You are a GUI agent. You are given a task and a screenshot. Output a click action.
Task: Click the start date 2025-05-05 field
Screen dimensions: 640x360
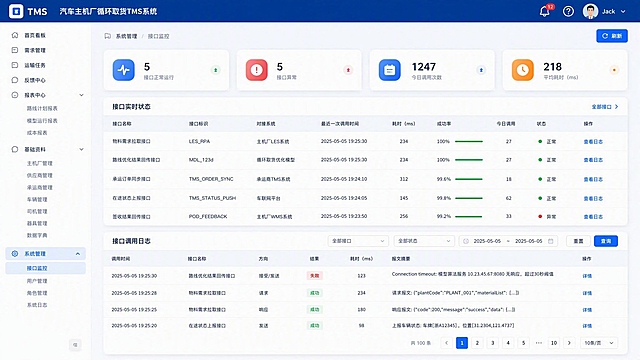point(487,241)
